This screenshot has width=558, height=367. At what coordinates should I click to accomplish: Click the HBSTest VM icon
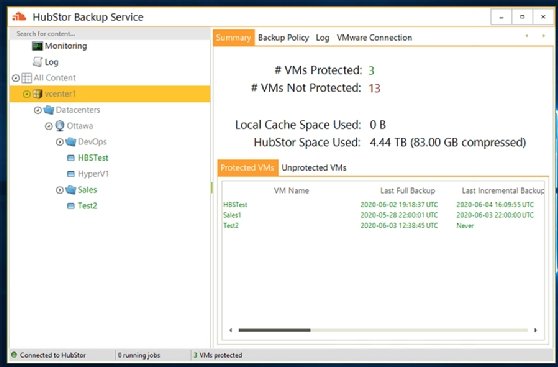(71, 158)
